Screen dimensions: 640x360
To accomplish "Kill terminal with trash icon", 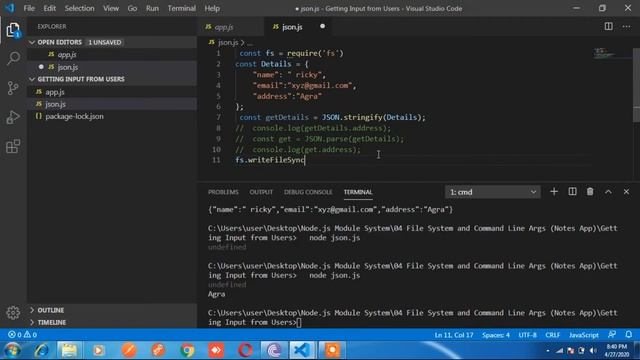I will pyautogui.click(x=590, y=192).
